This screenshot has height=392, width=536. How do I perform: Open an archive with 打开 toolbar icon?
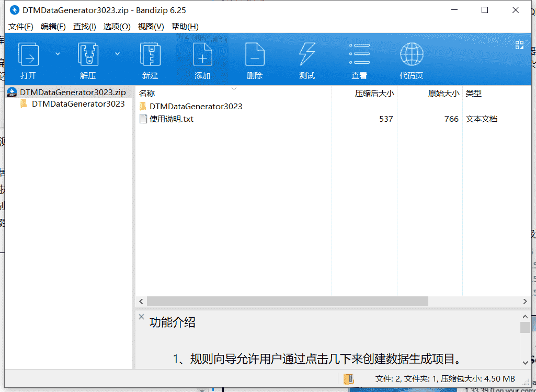click(28, 54)
